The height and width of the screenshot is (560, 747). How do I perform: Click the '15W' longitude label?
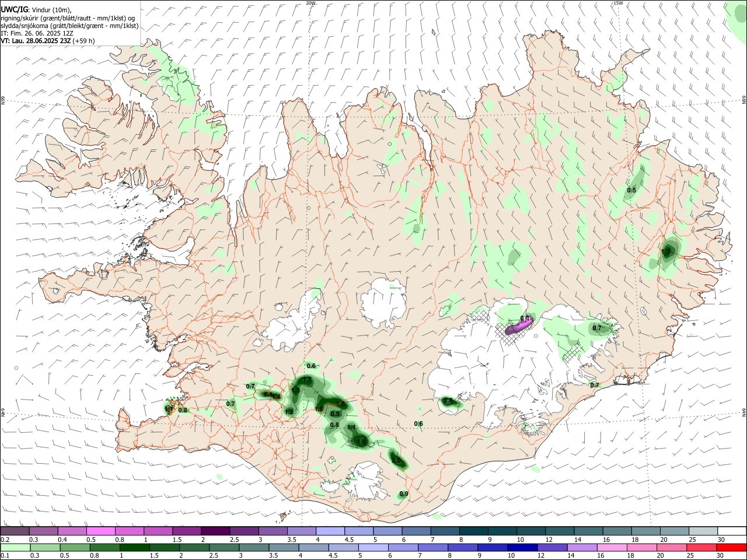point(617,3)
